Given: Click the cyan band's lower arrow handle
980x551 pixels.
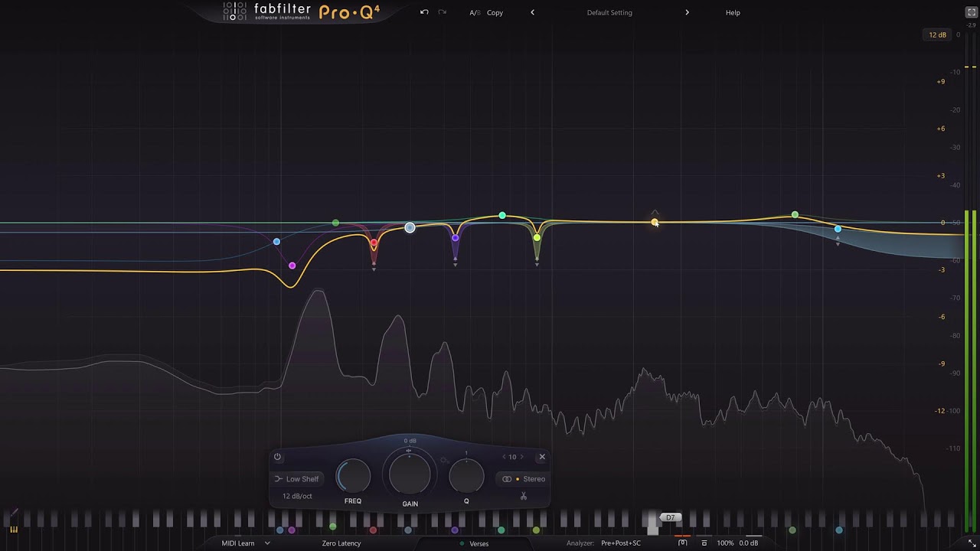Looking at the screenshot, I should 838,243.
